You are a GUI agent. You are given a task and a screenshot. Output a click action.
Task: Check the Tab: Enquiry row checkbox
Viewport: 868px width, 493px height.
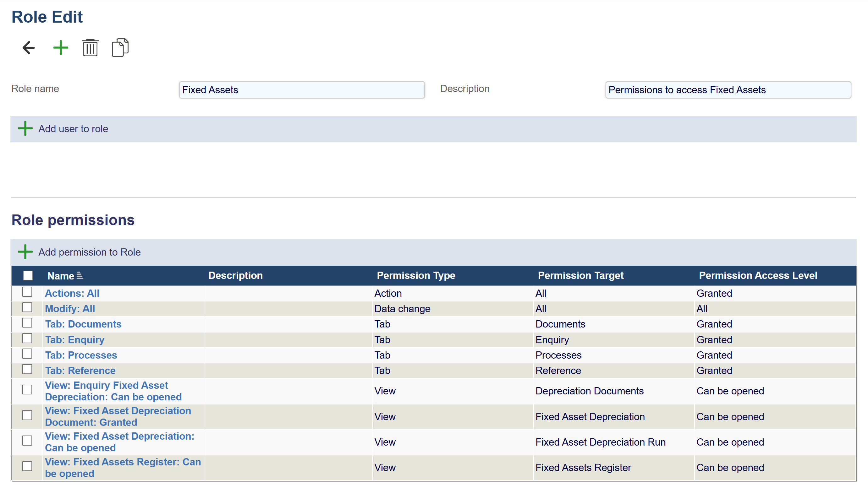click(27, 338)
